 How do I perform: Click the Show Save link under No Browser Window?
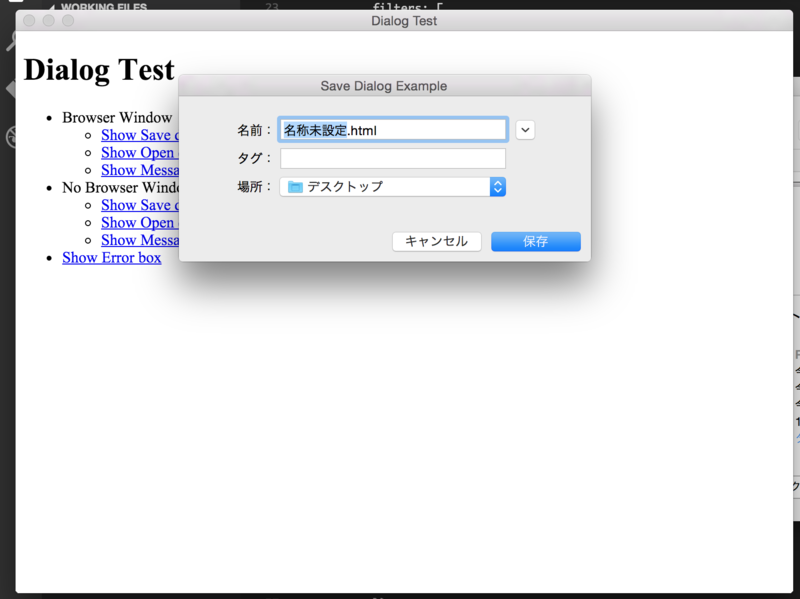pyautogui.click(x=140, y=204)
